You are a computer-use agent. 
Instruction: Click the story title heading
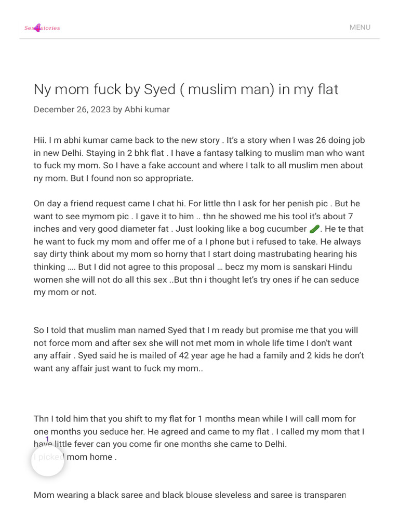[x=185, y=89]
